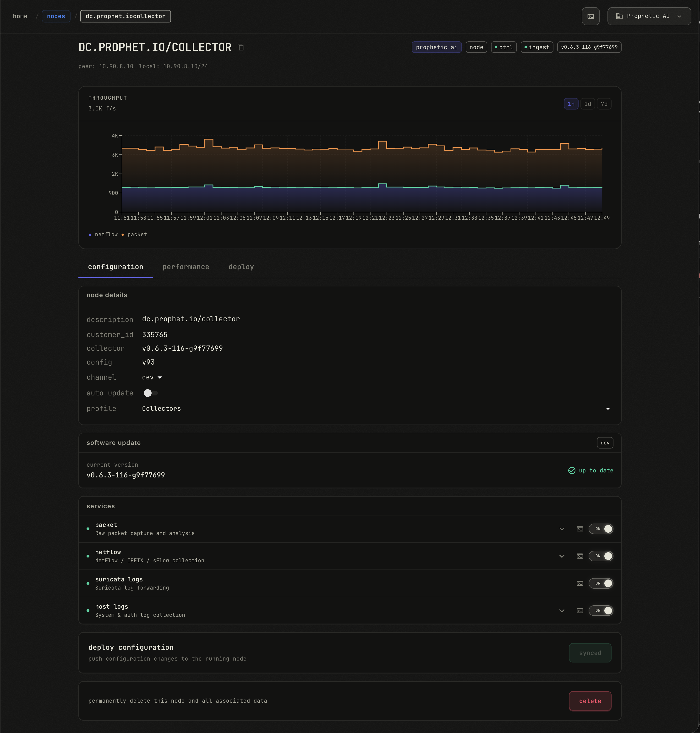Click the ingest status badge
Screen dimensions: 700x733
[536, 47]
